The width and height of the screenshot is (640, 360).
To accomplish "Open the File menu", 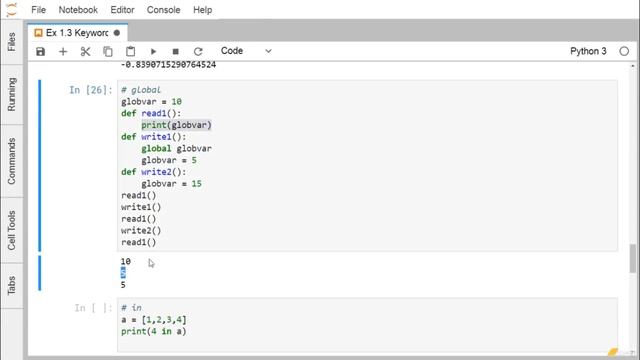I will [x=38, y=10].
